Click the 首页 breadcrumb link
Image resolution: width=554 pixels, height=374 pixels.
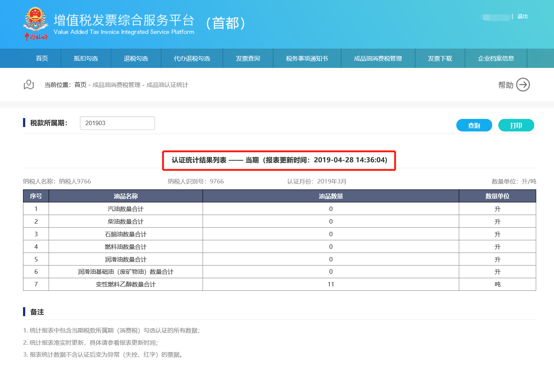(81, 85)
